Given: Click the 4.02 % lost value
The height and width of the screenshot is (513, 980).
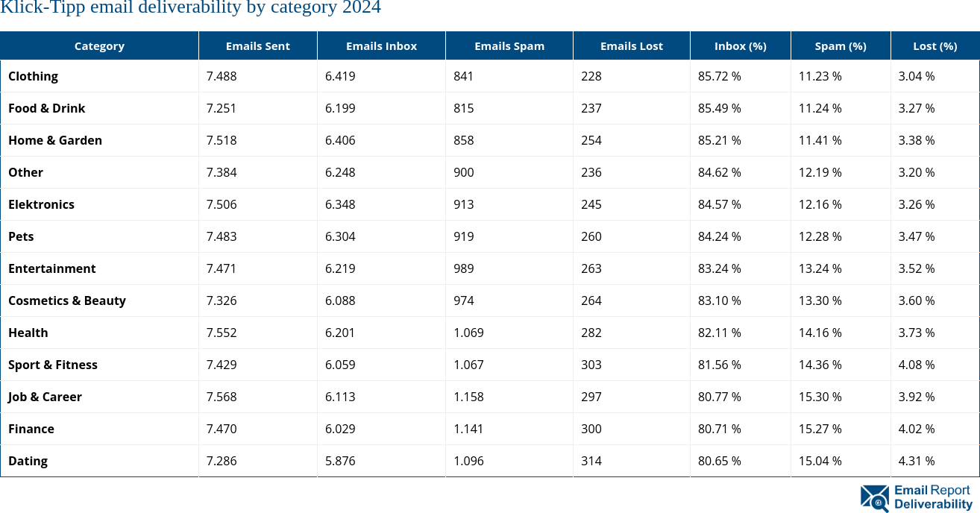Looking at the screenshot, I should click(x=917, y=429).
